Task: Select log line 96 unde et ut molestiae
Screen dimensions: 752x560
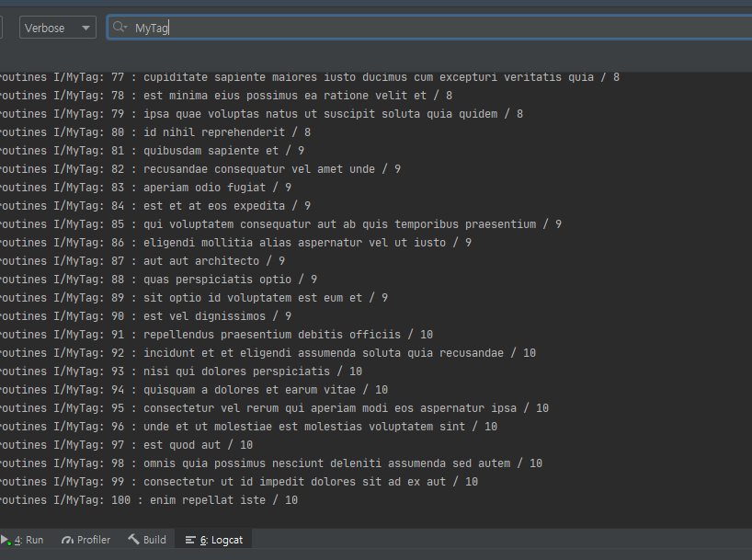Action: click(x=249, y=427)
